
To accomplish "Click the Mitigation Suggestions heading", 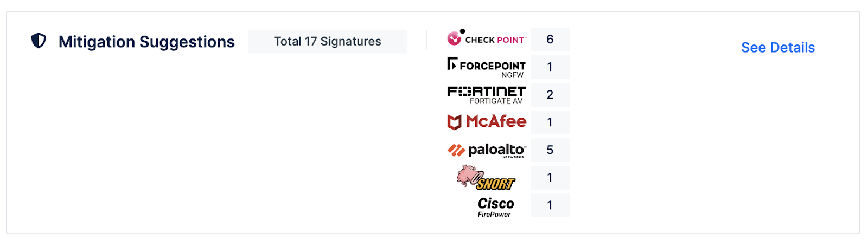I will click(146, 42).
